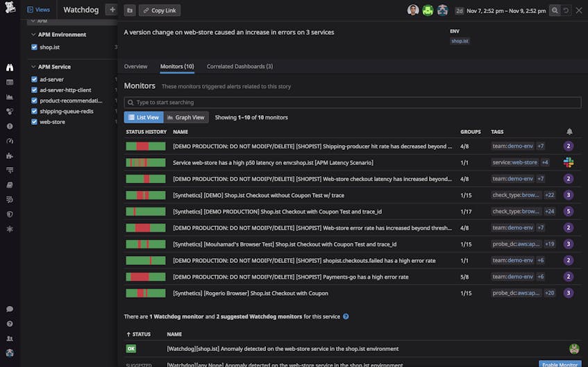Click the avatar on the Watchdog Anomaly row
Viewport: 588px width, 367px height.
(574, 349)
